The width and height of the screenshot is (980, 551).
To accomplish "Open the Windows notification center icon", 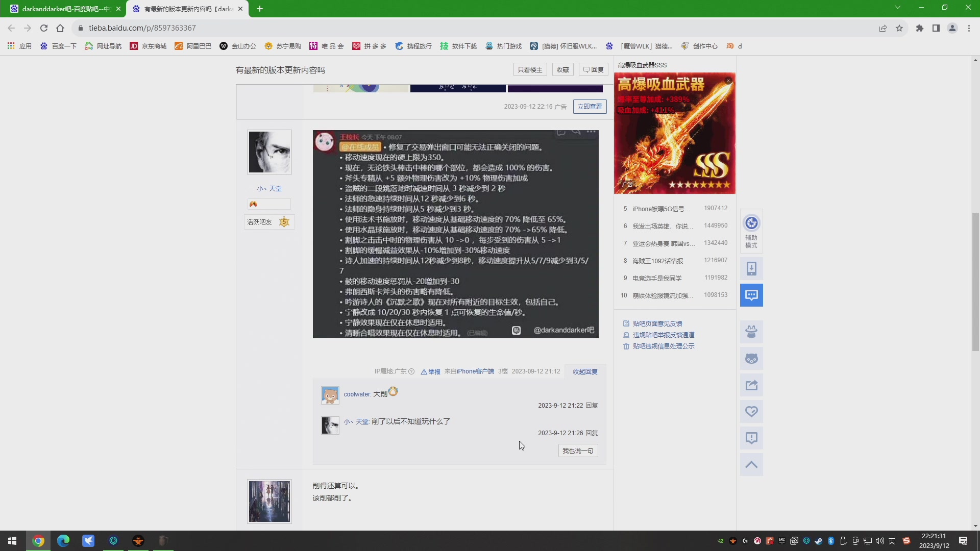I will [963, 541].
